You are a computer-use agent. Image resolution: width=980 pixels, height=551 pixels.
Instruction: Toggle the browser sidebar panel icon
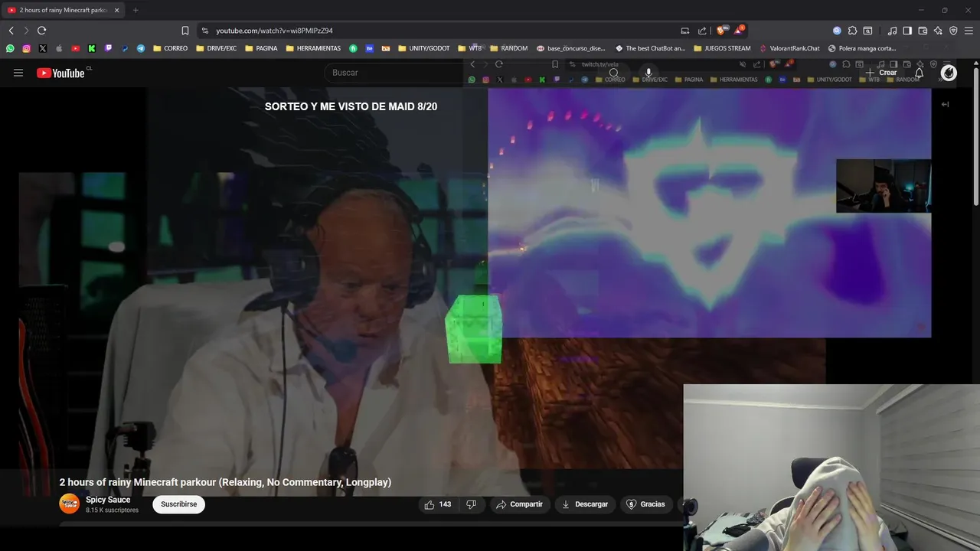tap(907, 31)
